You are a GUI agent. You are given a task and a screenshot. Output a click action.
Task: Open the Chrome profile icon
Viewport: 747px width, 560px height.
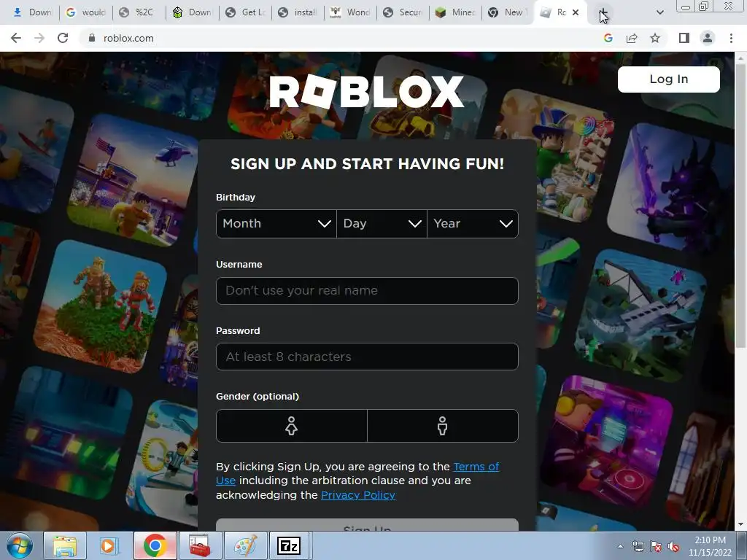coord(708,38)
